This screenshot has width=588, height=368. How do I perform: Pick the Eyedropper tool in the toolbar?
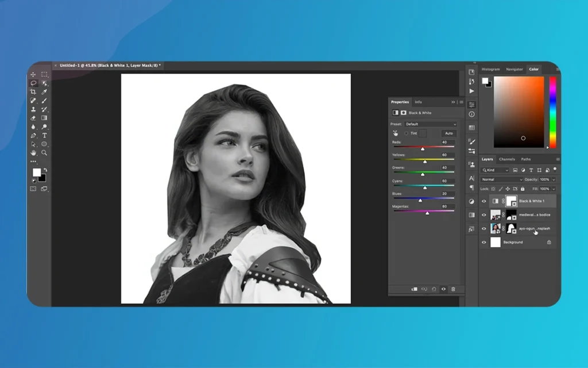(x=44, y=91)
